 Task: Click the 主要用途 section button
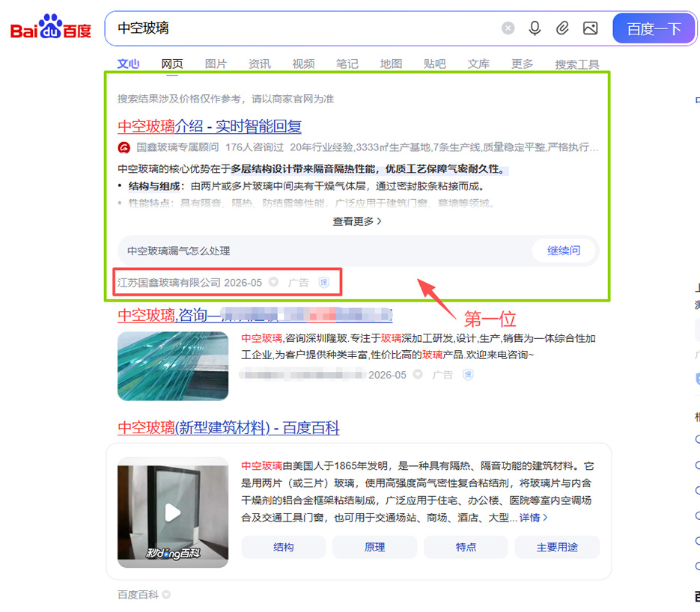click(557, 548)
